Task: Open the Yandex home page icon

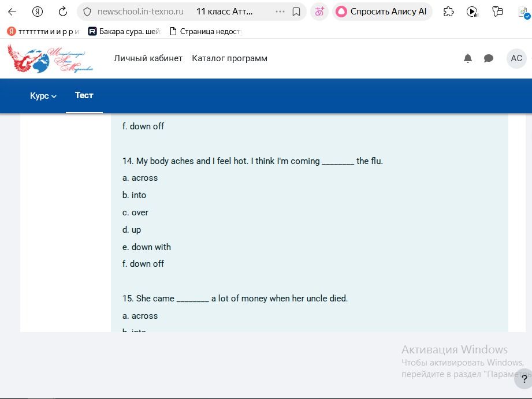Action: (x=38, y=12)
